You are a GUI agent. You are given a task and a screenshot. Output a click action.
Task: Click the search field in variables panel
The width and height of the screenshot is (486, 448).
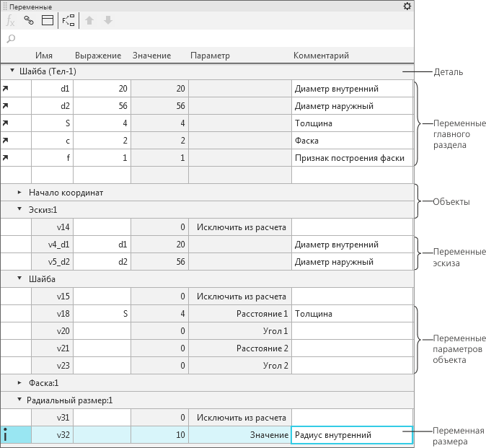point(209,38)
